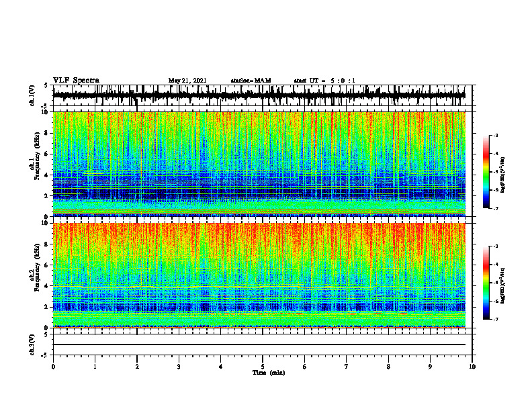Click the ch.2 color scale "log(PSD)" unit label
This screenshot has width=532, height=411.
[503, 285]
